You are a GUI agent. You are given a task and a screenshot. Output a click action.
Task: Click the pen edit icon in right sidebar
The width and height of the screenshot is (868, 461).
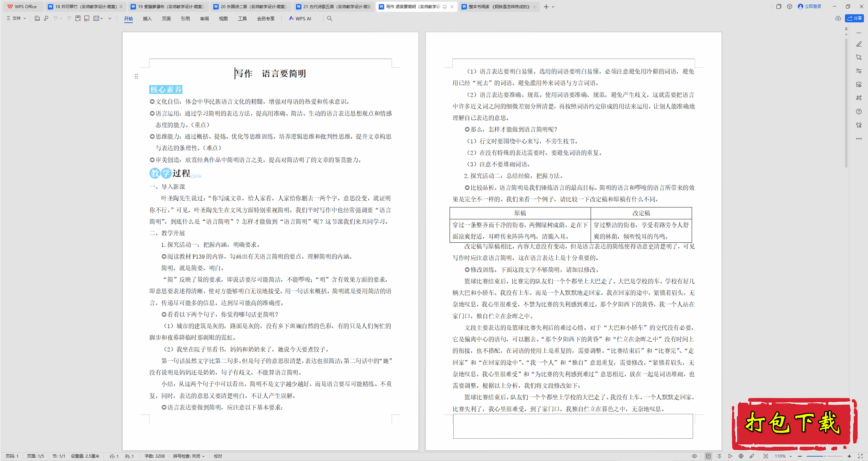tap(859, 44)
